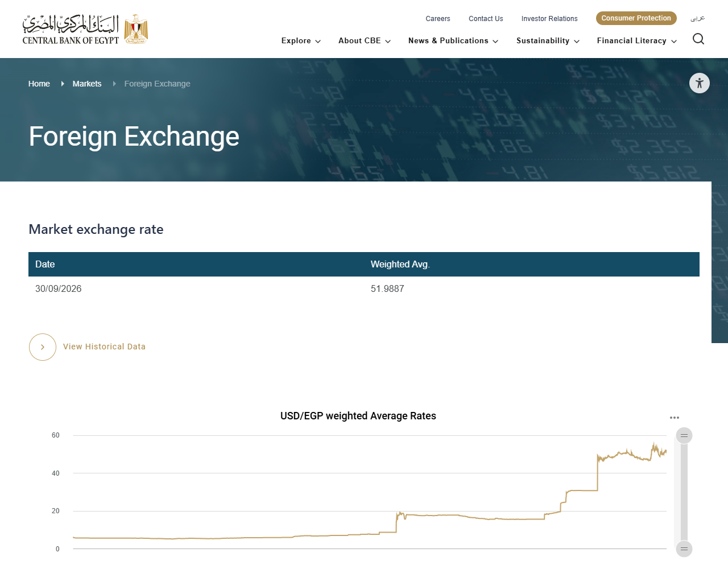The width and height of the screenshot is (728, 569).
Task: Click the USD/EGP weighted Average Rates chart title
Action: tap(358, 416)
